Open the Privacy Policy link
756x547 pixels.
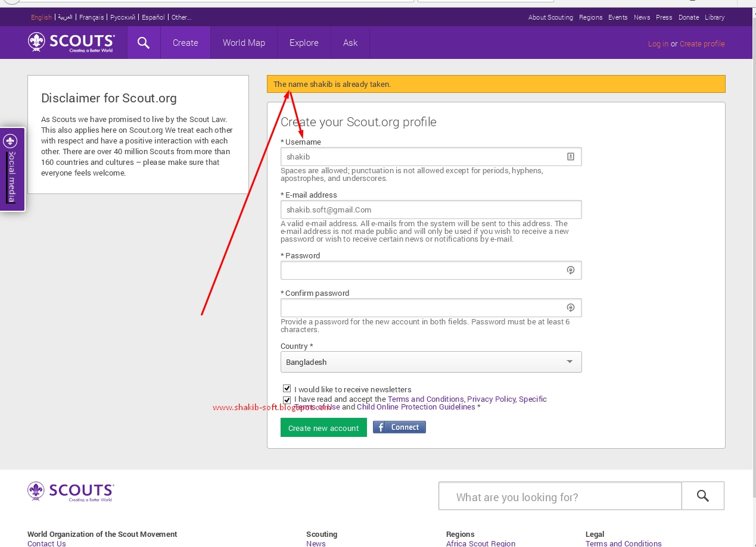click(491, 399)
